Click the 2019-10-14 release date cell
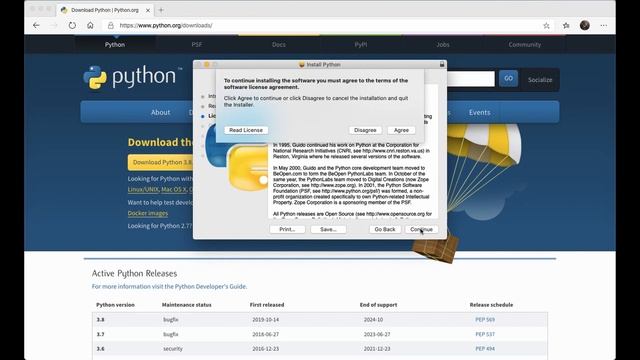 click(265, 320)
